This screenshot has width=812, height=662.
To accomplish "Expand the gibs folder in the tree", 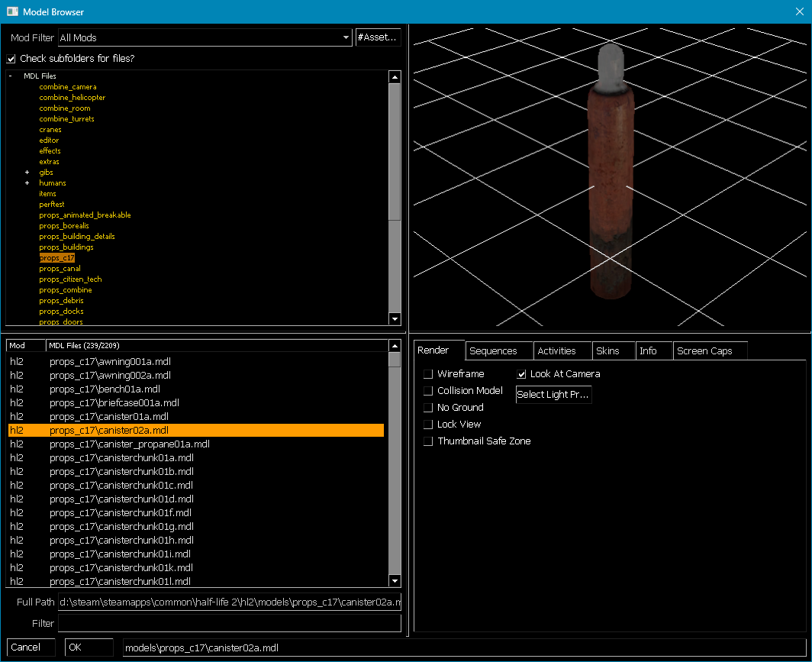I will point(27,173).
